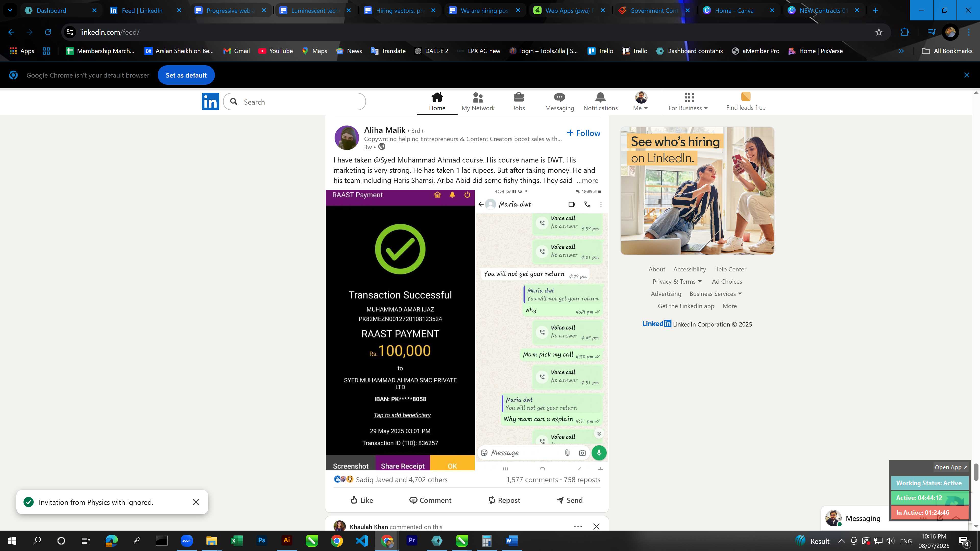The height and width of the screenshot is (551, 980).
Task: View 1,577 comments on the post
Action: click(532, 480)
